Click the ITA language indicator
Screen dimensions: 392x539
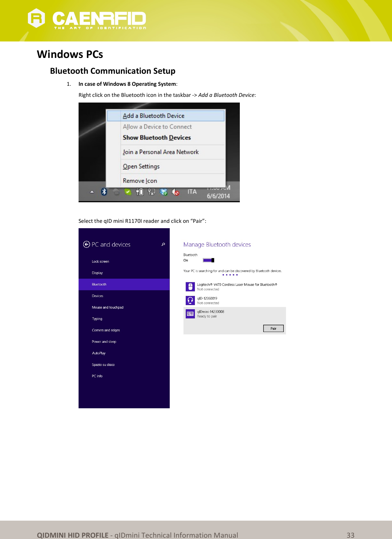(192, 192)
